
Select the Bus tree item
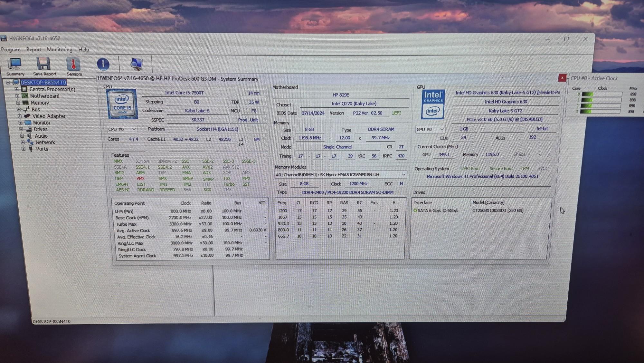(36, 109)
